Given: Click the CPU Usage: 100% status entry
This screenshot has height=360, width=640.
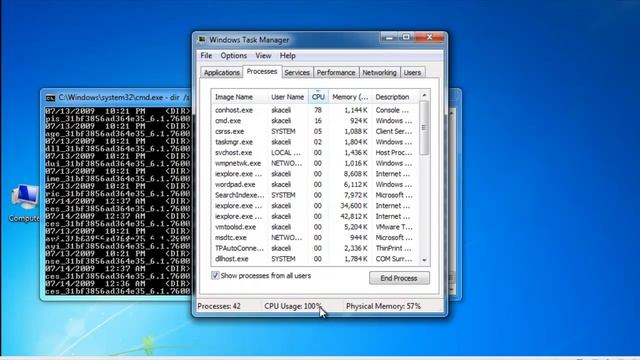Looking at the screenshot, I should coord(293,306).
